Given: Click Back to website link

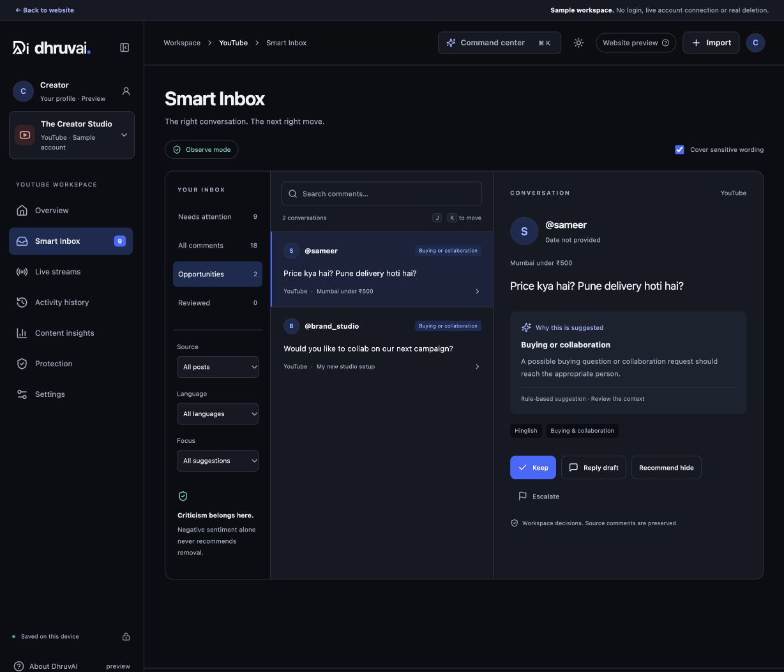Looking at the screenshot, I should pyautogui.click(x=45, y=10).
